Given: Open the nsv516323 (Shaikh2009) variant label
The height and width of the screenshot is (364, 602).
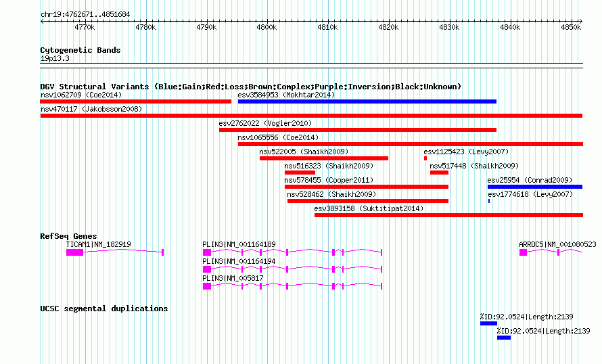Looking at the screenshot, I should [329, 166].
